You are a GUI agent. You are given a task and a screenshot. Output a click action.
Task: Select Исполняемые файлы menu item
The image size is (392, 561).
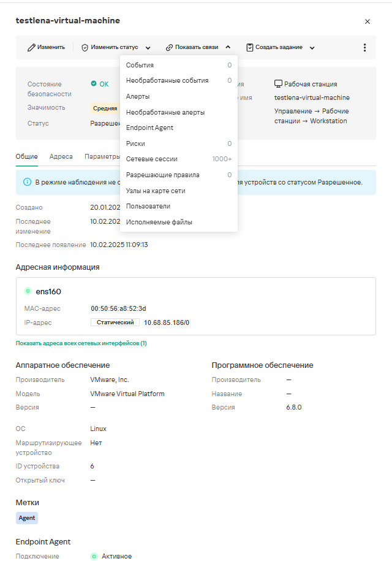point(159,222)
